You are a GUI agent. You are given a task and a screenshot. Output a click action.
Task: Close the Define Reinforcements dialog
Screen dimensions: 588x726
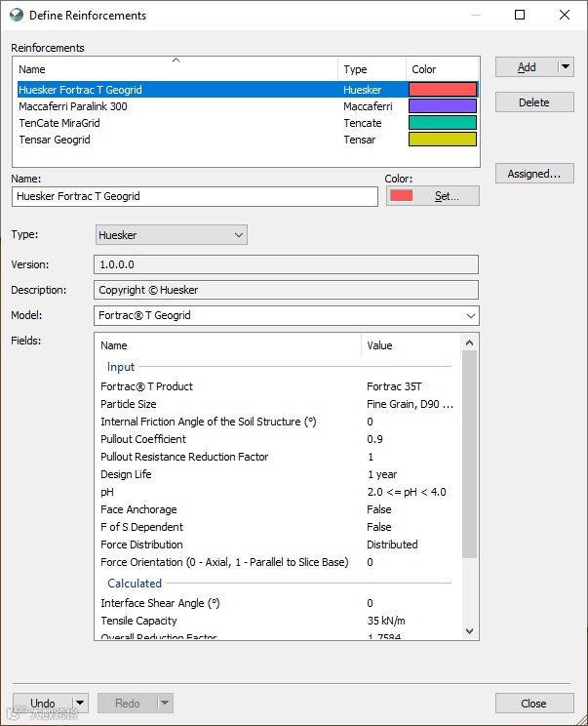click(534, 704)
